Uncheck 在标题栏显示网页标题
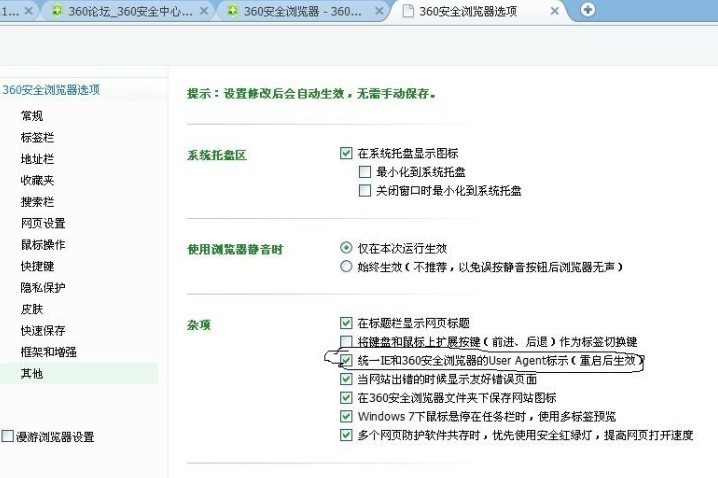Screen dimensions: 718x478 346,323
